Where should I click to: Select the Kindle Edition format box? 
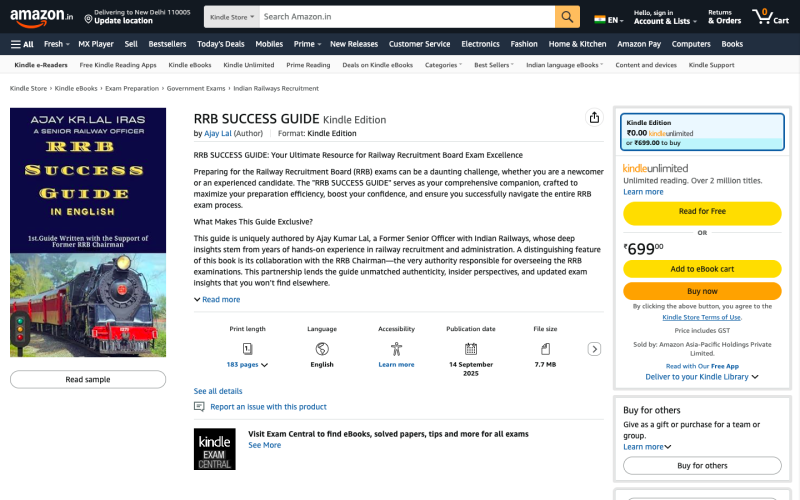[700, 132]
